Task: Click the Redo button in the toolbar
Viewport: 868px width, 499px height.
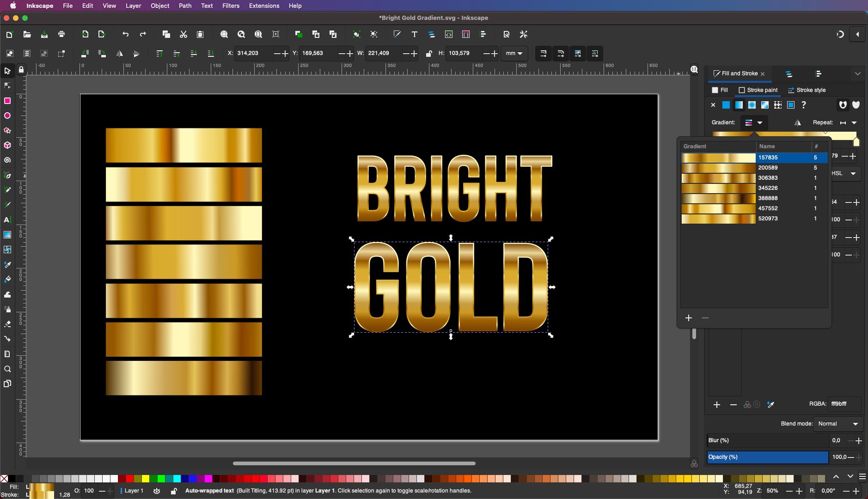Action: coord(142,34)
